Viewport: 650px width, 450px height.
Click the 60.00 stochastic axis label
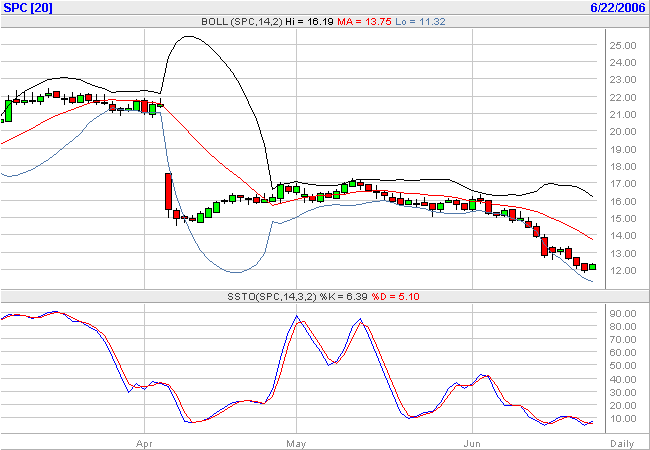pos(623,353)
